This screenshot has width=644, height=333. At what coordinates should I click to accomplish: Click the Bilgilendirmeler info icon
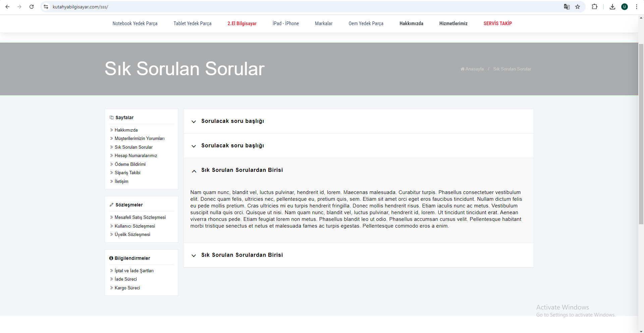[x=111, y=258]
